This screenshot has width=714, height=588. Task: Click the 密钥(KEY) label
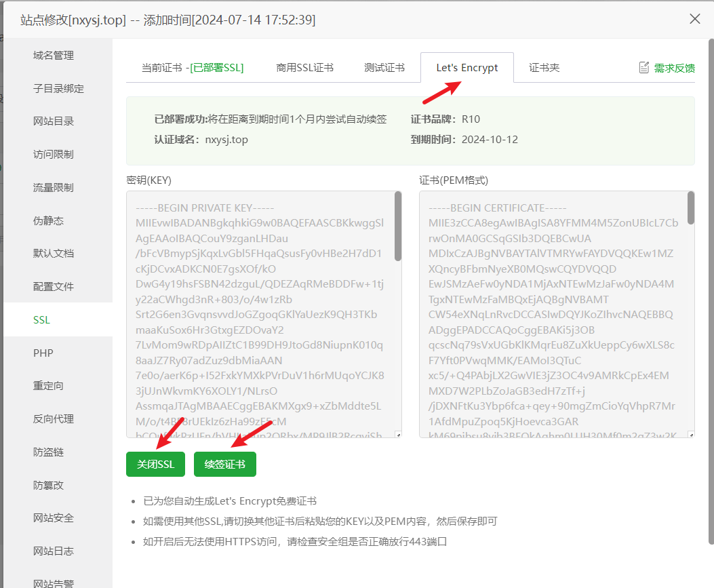coord(149,180)
